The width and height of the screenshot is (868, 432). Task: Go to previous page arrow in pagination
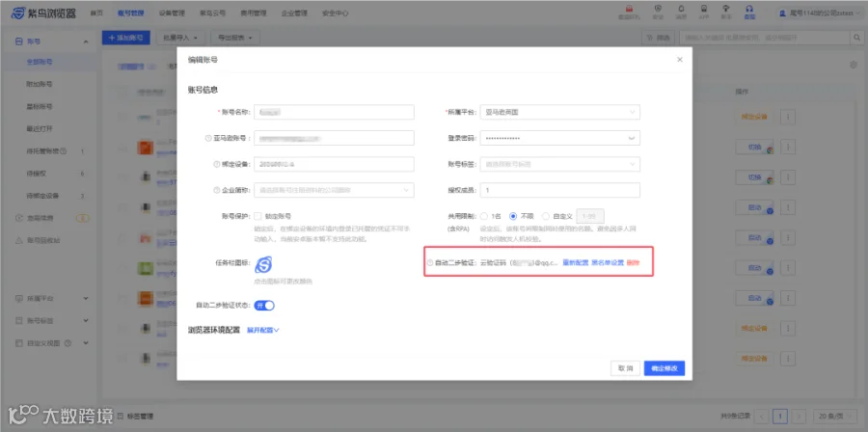762,416
